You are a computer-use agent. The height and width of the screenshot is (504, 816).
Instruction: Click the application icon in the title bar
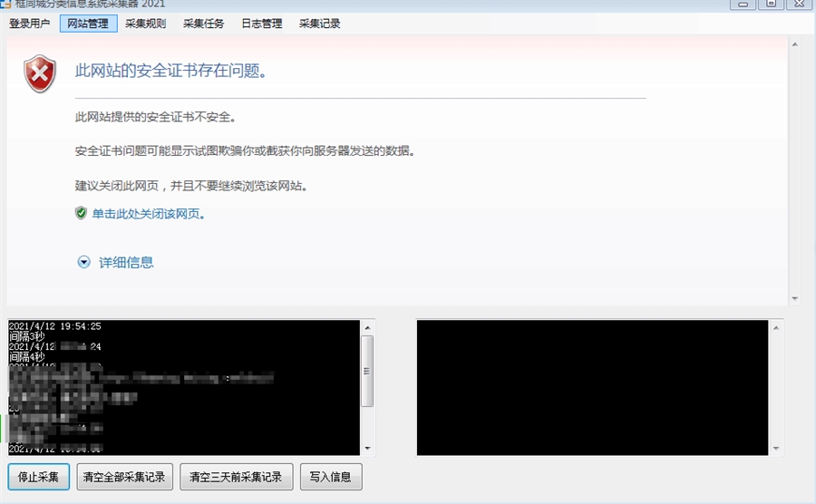5,4
